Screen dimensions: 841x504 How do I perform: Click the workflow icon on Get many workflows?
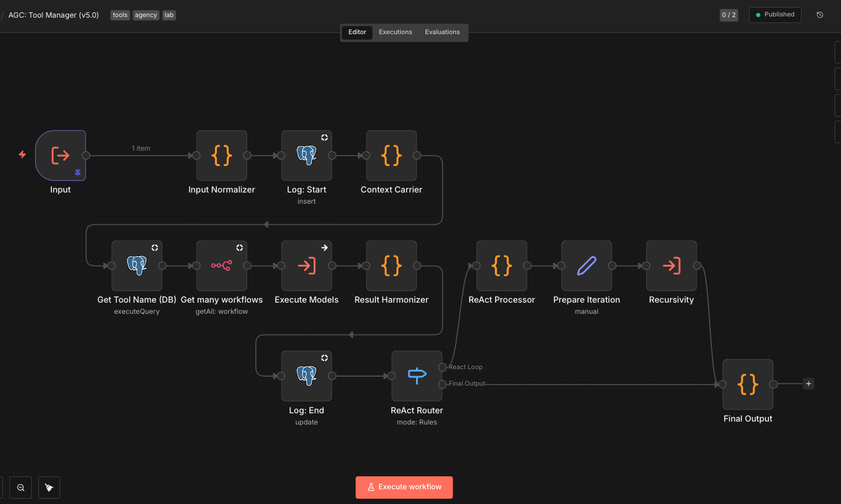[x=222, y=266]
